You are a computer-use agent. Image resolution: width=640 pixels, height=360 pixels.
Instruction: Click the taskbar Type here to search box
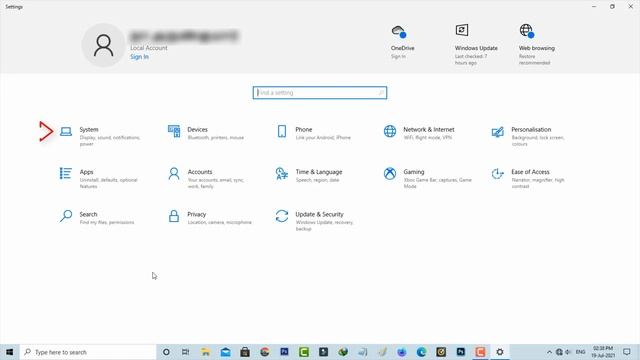[x=88, y=352]
